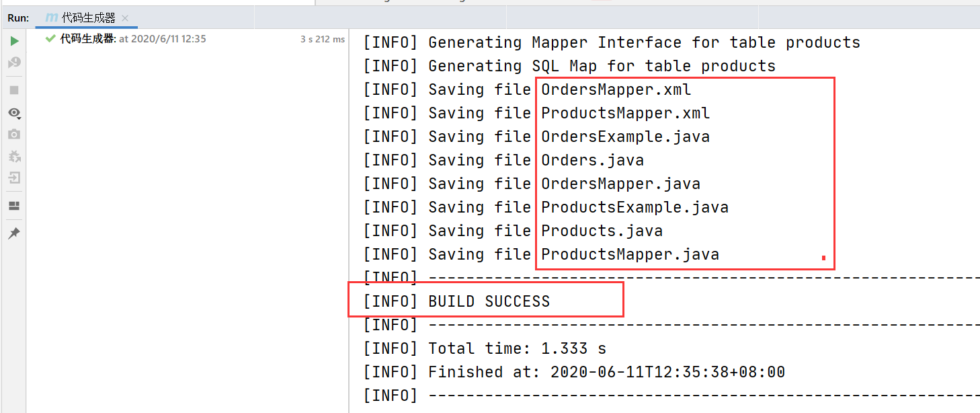Click Generating Mapper Interface for table products

click(x=612, y=42)
